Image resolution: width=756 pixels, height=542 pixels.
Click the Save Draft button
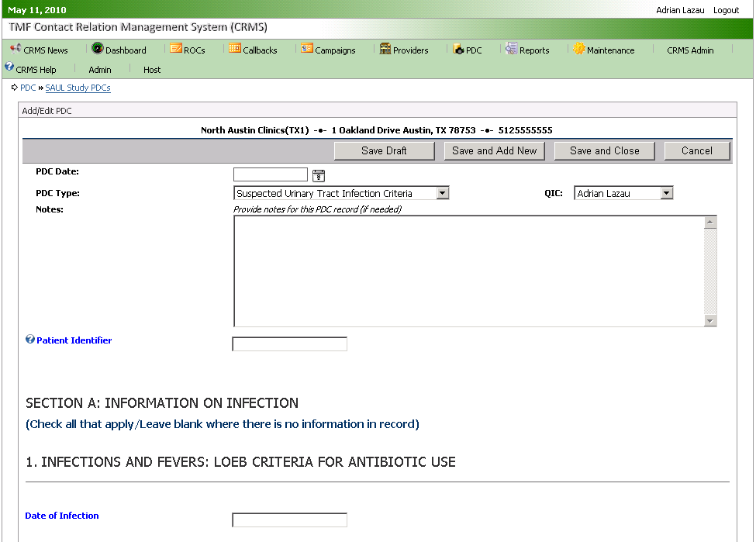(385, 151)
